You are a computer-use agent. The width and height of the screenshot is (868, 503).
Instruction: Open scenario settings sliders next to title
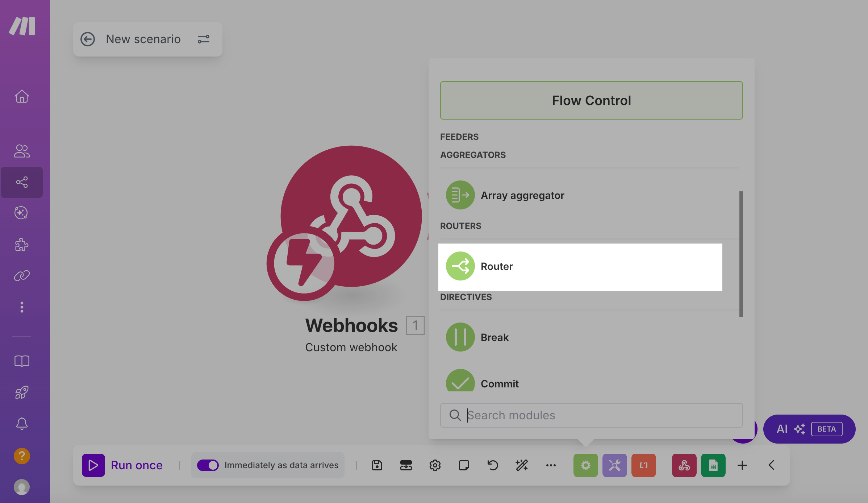pos(204,39)
